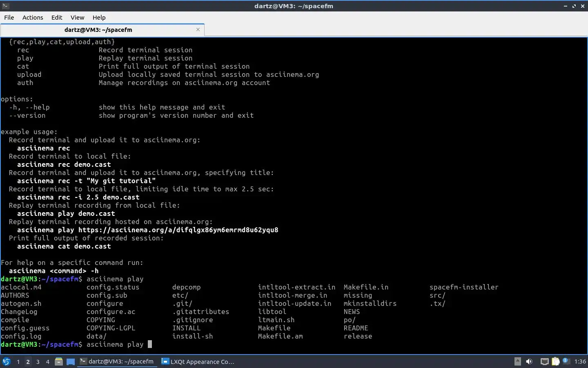Open the Help menu
Screen dimensions: 588x368
tap(99, 18)
